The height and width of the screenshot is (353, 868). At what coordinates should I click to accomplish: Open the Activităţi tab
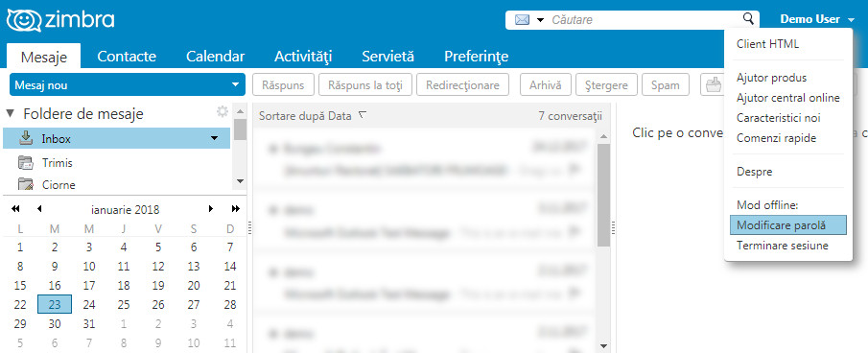303,56
